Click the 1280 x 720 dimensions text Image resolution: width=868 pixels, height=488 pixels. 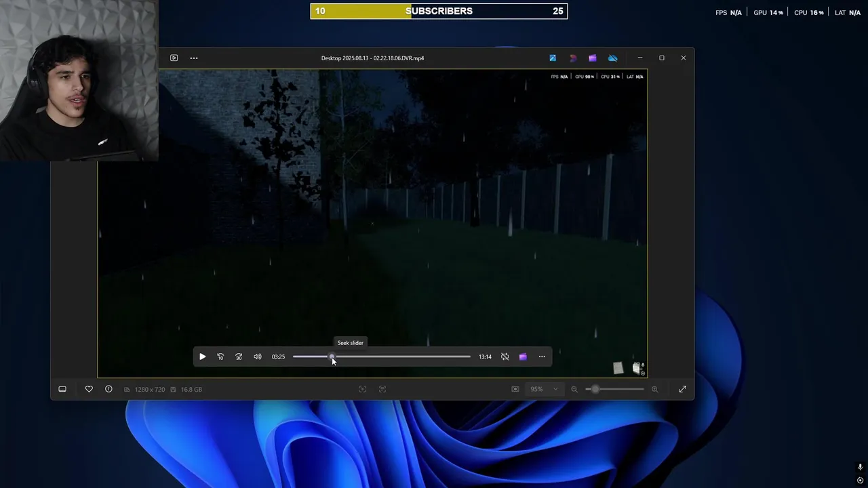coord(150,390)
